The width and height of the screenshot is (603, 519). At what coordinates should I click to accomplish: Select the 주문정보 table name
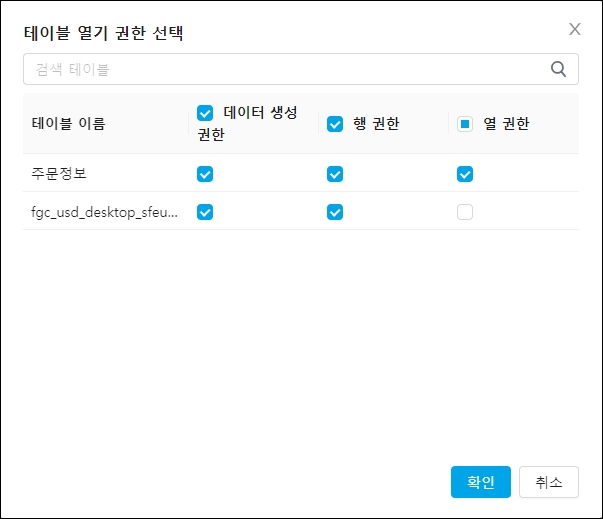(60, 174)
